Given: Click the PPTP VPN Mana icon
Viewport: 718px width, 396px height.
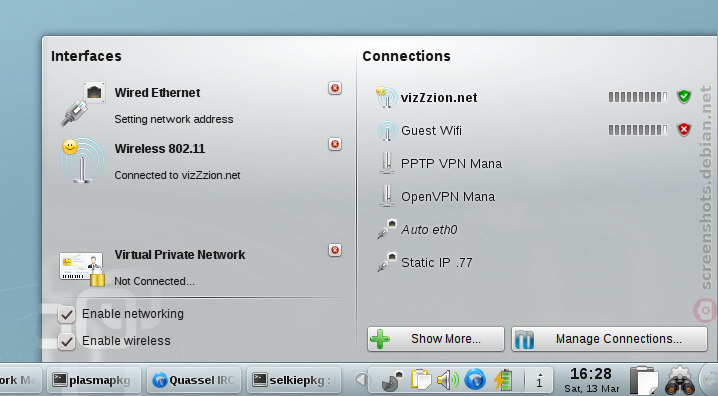Looking at the screenshot, I should tap(387, 163).
